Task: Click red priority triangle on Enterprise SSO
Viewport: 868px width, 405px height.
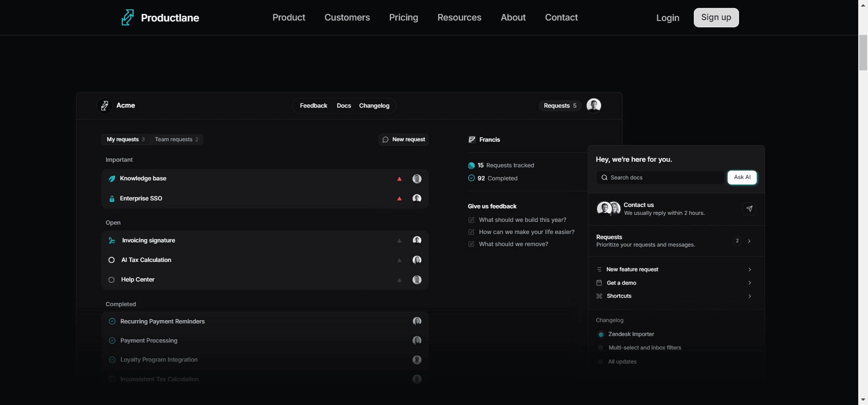Action: tap(399, 199)
